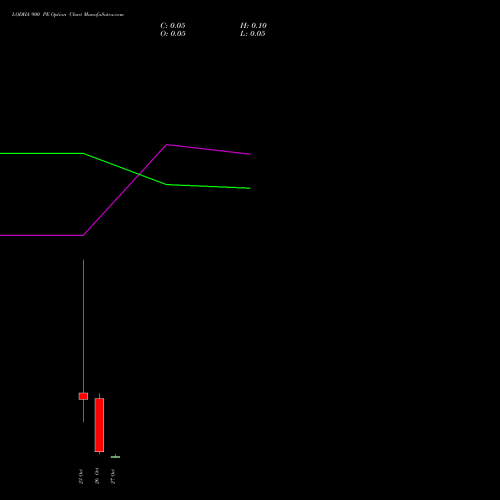The height and width of the screenshot is (500, 500).
Task: Click the 'L: 0.05' low value
Action: (x=253, y=34)
